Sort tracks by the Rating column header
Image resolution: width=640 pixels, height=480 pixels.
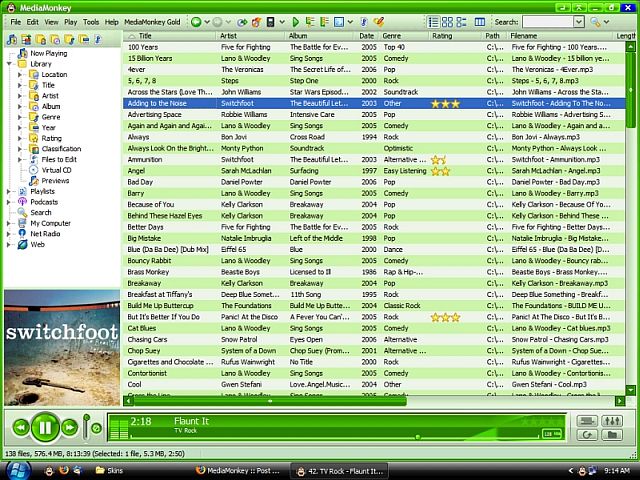coord(456,36)
